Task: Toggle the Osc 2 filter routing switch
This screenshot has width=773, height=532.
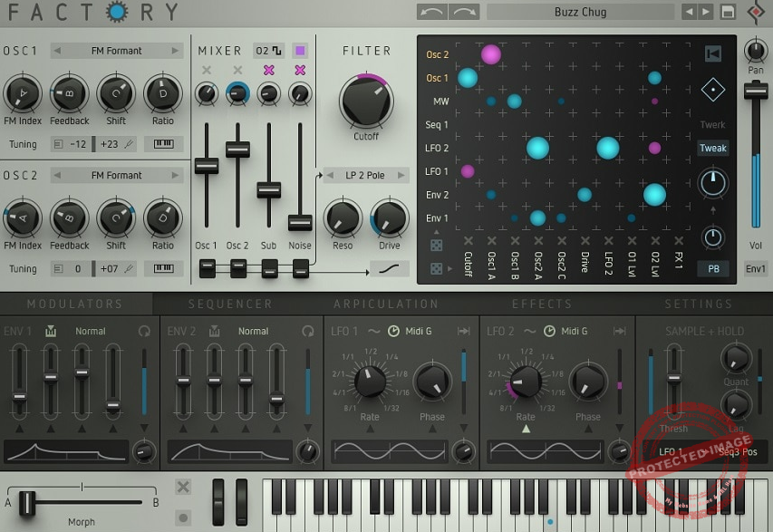Action: tap(238, 268)
